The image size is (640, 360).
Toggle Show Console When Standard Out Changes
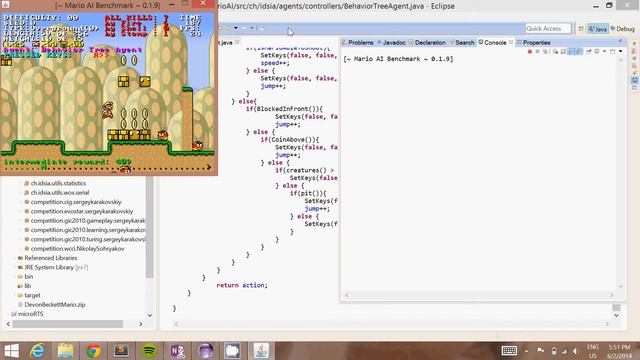571,51
